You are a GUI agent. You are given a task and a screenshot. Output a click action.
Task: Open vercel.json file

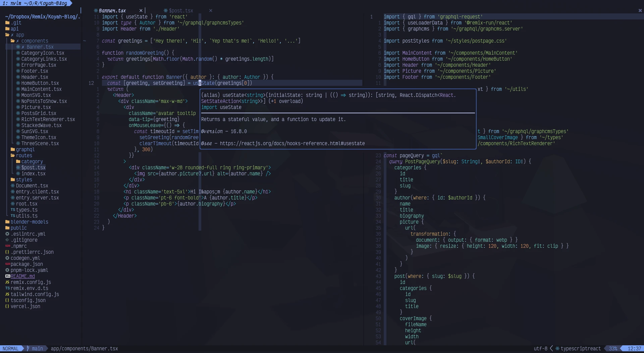[25, 306]
